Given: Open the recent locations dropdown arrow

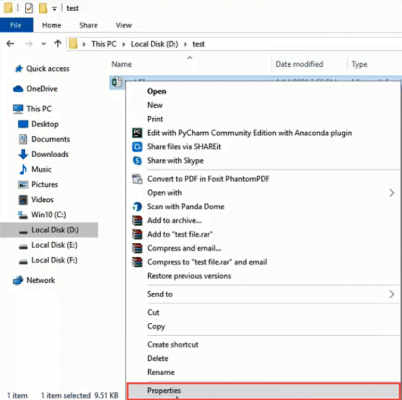Looking at the screenshot, I should click(44, 44).
